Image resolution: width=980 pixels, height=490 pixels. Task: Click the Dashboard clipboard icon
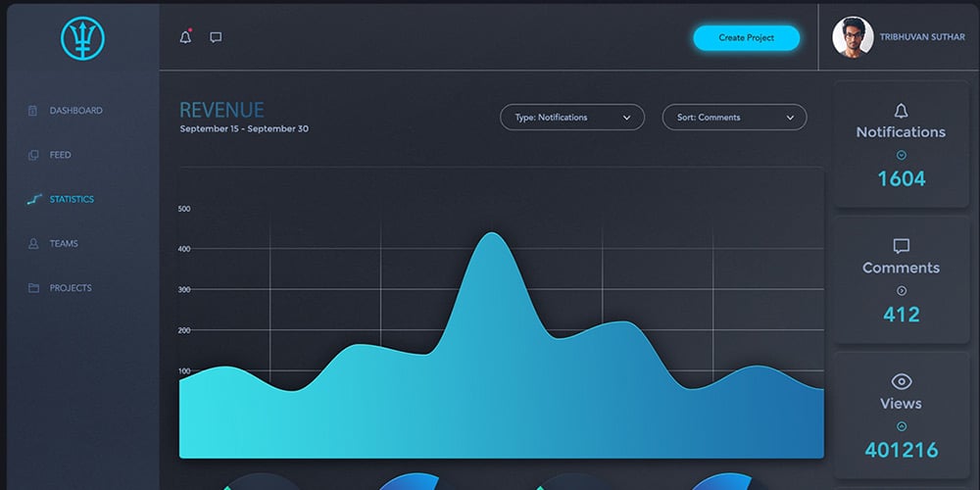(x=33, y=111)
